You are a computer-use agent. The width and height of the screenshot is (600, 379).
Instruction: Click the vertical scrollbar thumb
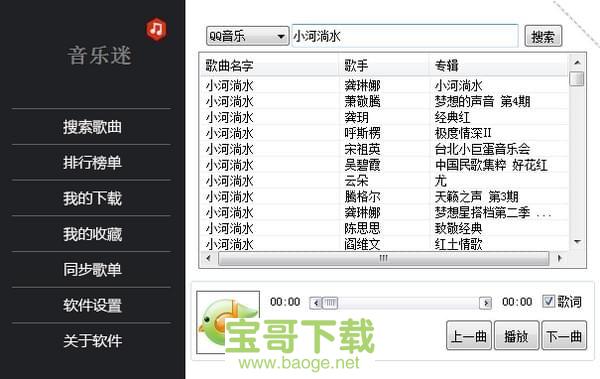pyautogui.click(x=577, y=79)
